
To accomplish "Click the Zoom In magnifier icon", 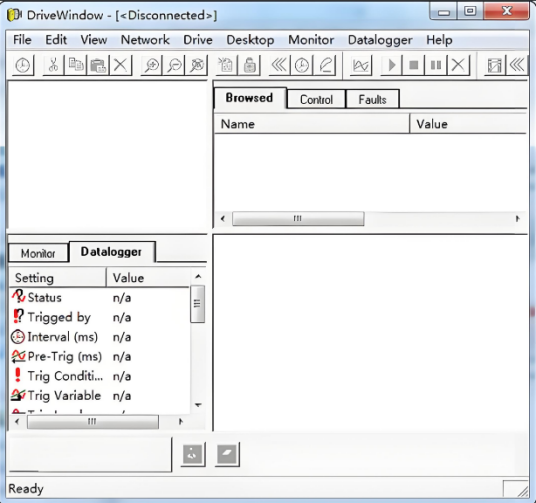I will click(152, 65).
